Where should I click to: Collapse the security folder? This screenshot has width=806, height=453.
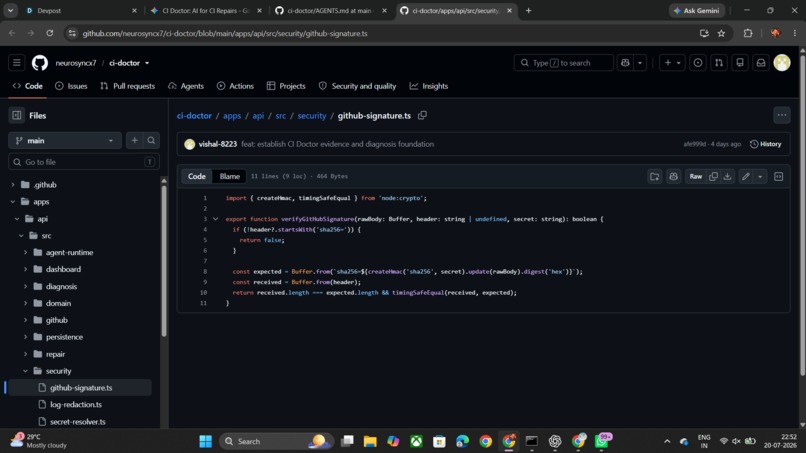pos(25,371)
